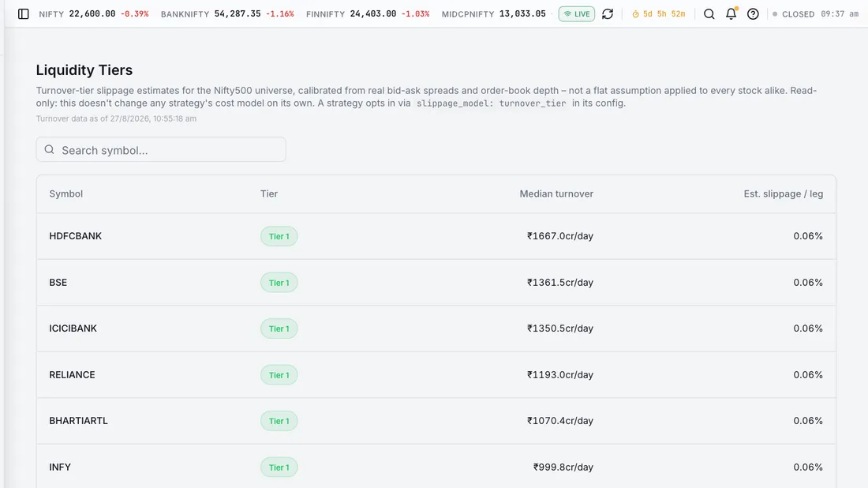Image resolution: width=868 pixels, height=488 pixels.
Task: Click the expiry countdown timer 5d 5h 52m
Action: 659,14
